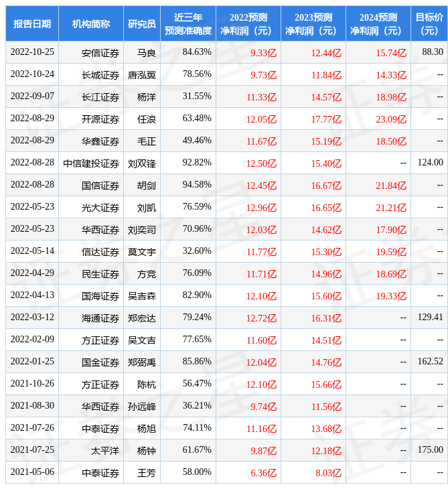The width and height of the screenshot is (448, 489).
Task: Click analyst name 刘奕司
Action: pyautogui.click(x=142, y=230)
